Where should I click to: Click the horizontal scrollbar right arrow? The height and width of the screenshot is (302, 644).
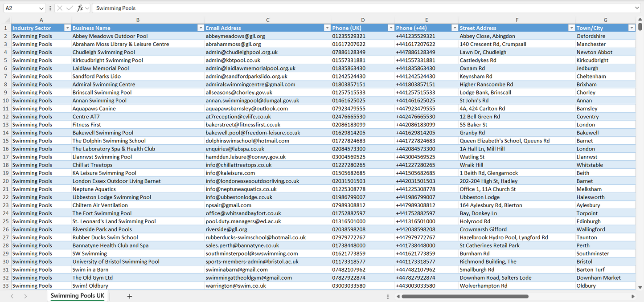[x=633, y=296]
